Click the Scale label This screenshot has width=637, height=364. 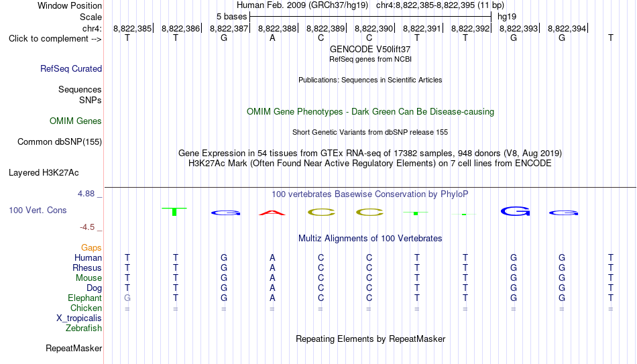point(91,17)
